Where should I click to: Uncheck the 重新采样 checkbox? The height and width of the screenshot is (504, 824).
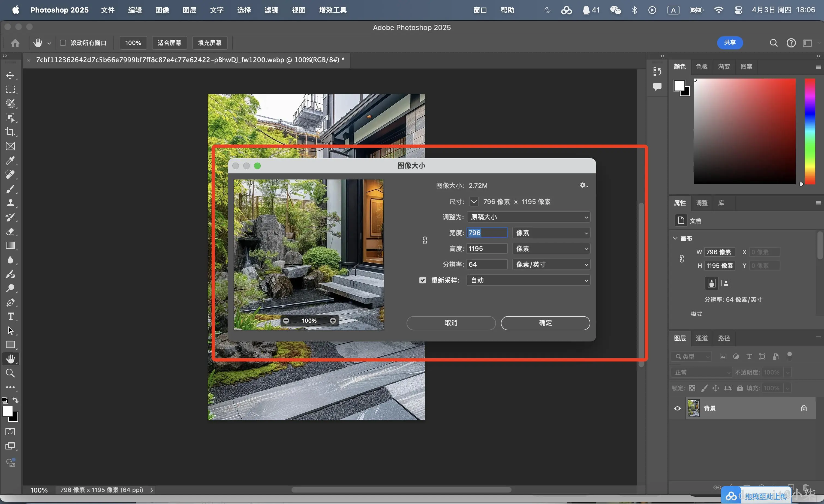click(423, 280)
